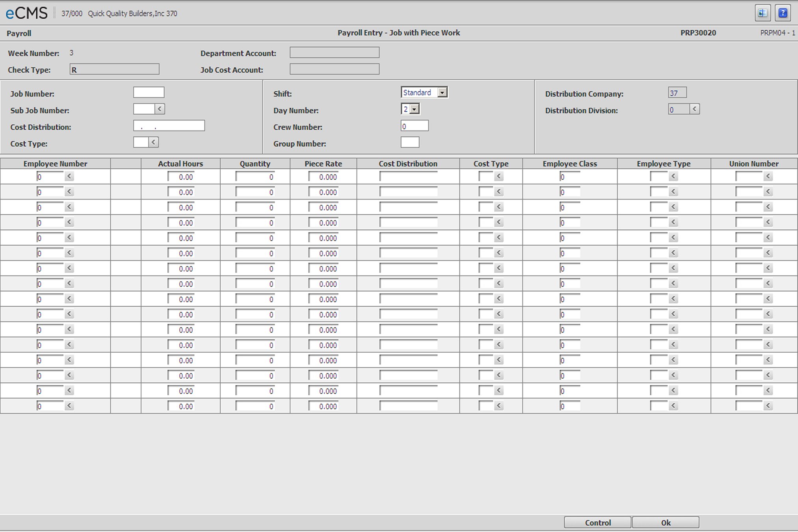The image size is (798, 532).
Task: Expand the Shift dropdown showing Standard
Action: (x=443, y=93)
